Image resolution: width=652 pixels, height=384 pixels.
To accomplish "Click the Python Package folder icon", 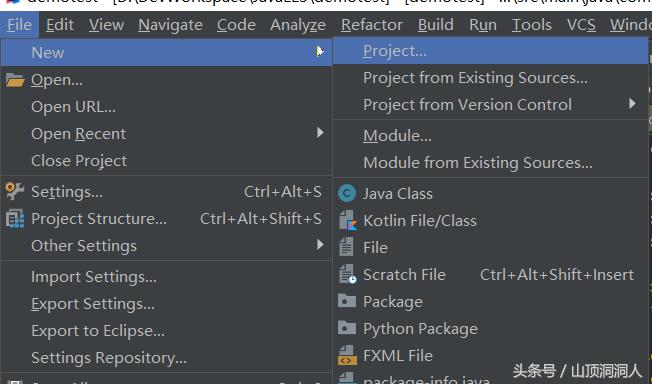I will pyautogui.click(x=347, y=328).
